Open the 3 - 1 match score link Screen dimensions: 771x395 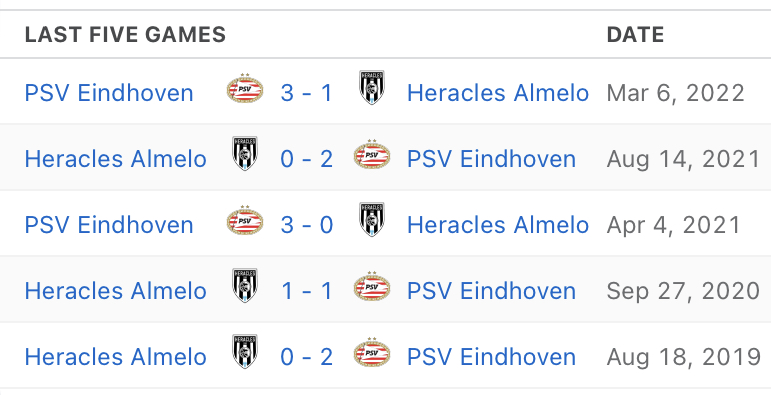[307, 93]
